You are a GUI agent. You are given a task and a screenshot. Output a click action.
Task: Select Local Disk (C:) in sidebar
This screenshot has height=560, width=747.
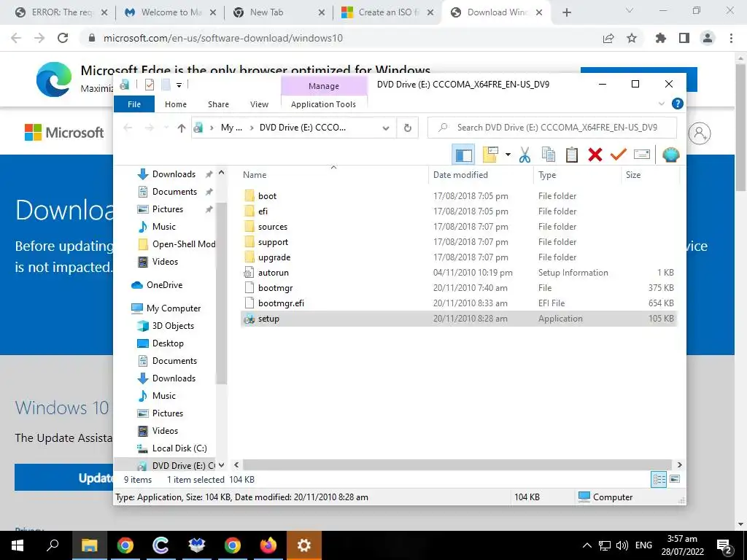pyautogui.click(x=179, y=448)
